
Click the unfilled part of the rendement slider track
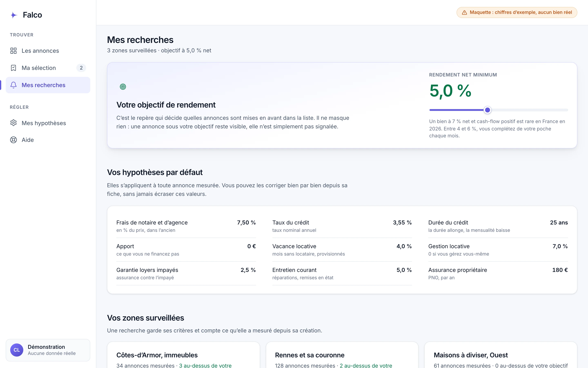click(530, 110)
